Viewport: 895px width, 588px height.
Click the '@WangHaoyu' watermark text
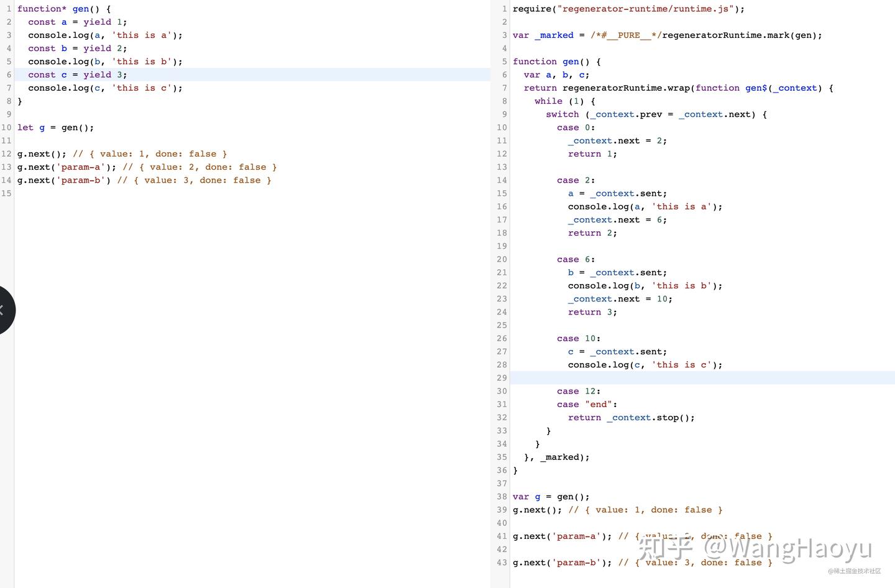(788, 549)
